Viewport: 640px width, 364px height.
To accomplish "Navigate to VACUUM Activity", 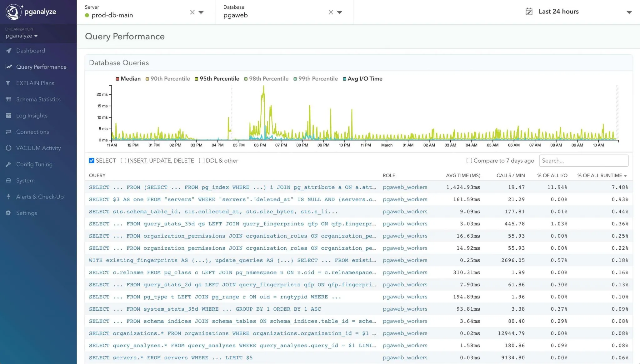I will pos(38,148).
